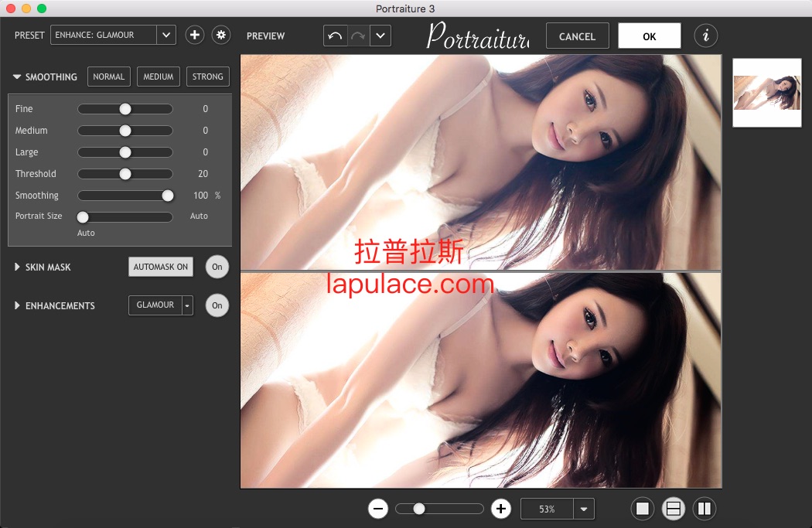The image size is (812, 528).
Task: Click the Threshold slider handle
Action: (x=125, y=174)
